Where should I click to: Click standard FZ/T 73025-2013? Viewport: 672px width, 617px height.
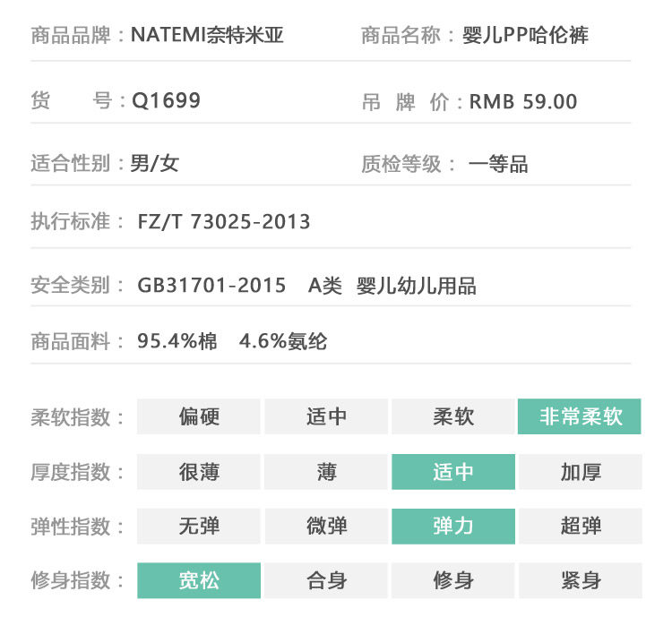coord(224,222)
